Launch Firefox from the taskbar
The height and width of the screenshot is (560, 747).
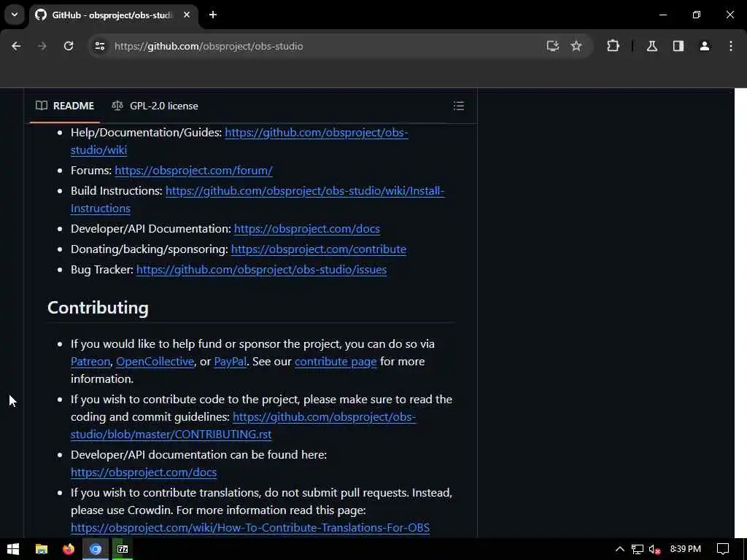69,549
